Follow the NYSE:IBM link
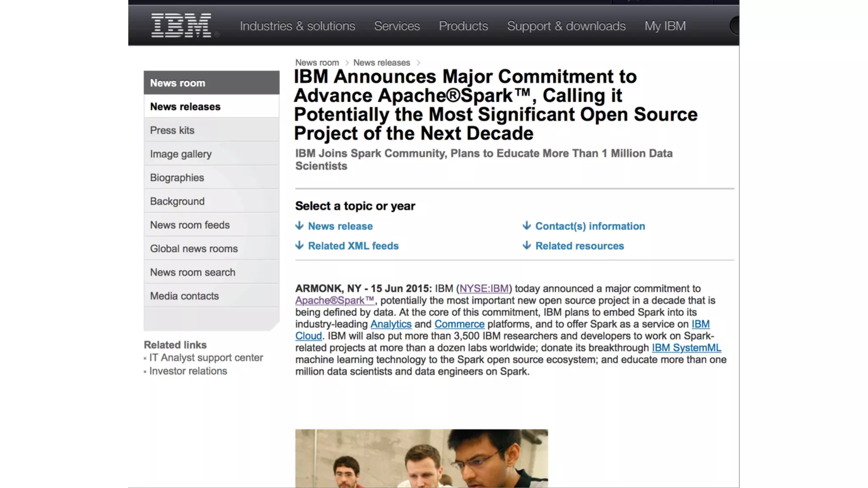Image resolution: width=868 pixels, height=488 pixels. pos(484,288)
